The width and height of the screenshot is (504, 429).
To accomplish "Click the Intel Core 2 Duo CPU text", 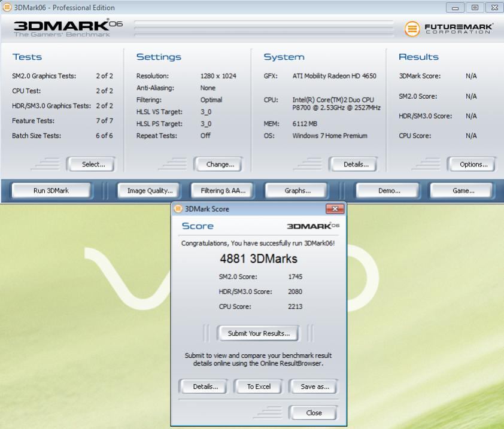I will [x=336, y=104].
